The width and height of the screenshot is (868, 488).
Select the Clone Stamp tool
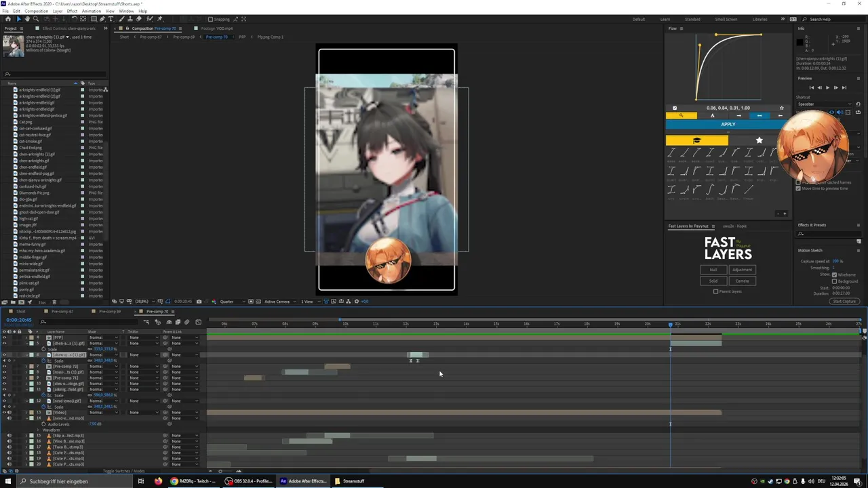(130, 19)
